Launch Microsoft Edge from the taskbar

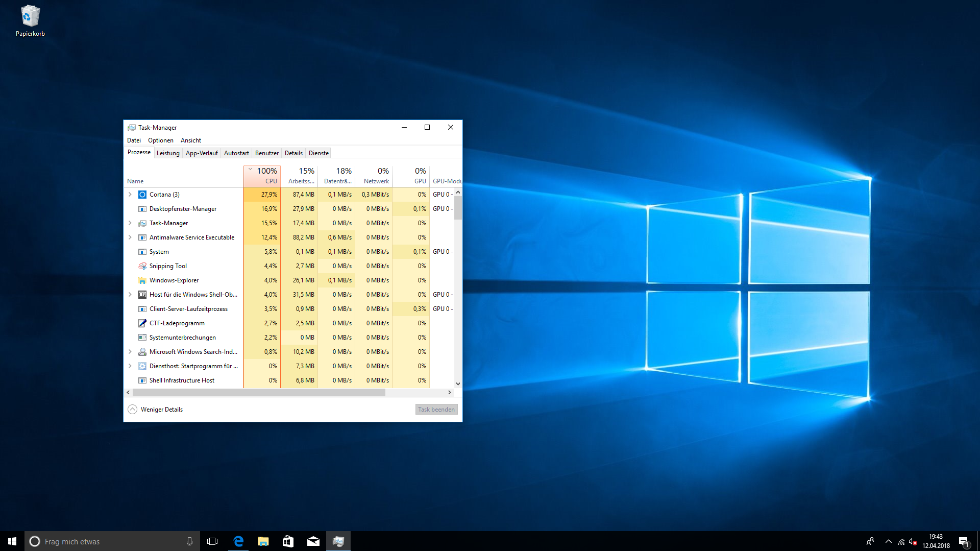coord(238,541)
